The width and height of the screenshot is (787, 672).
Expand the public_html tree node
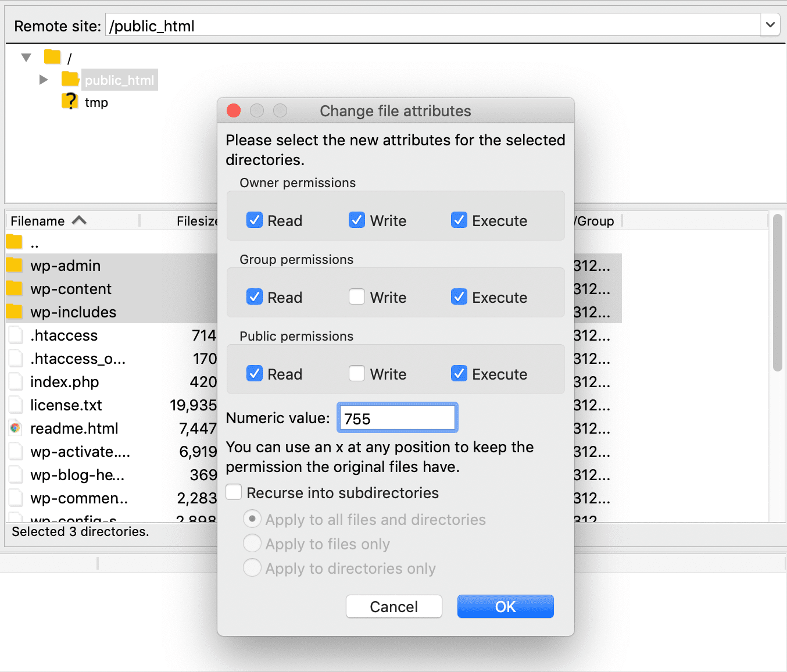(43, 79)
